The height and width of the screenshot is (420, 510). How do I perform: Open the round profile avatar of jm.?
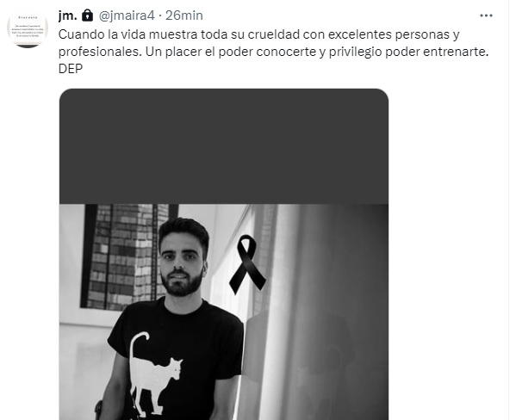click(x=28, y=28)
